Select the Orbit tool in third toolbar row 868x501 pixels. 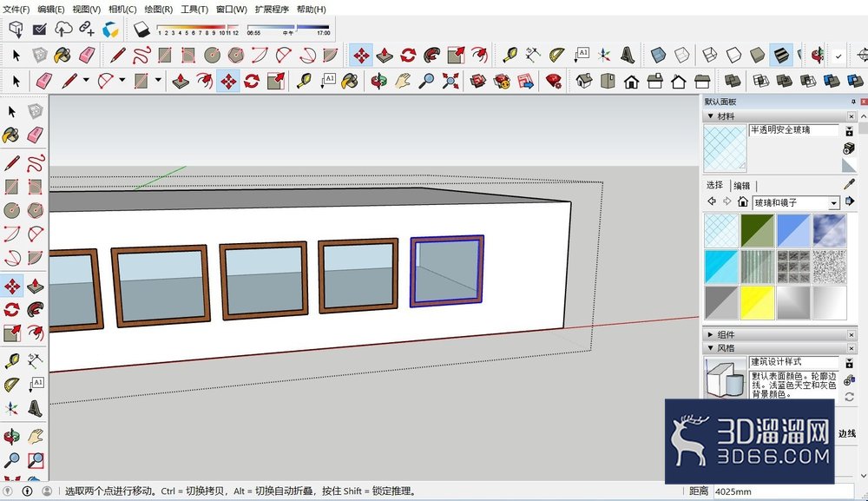tap(379, 82)
